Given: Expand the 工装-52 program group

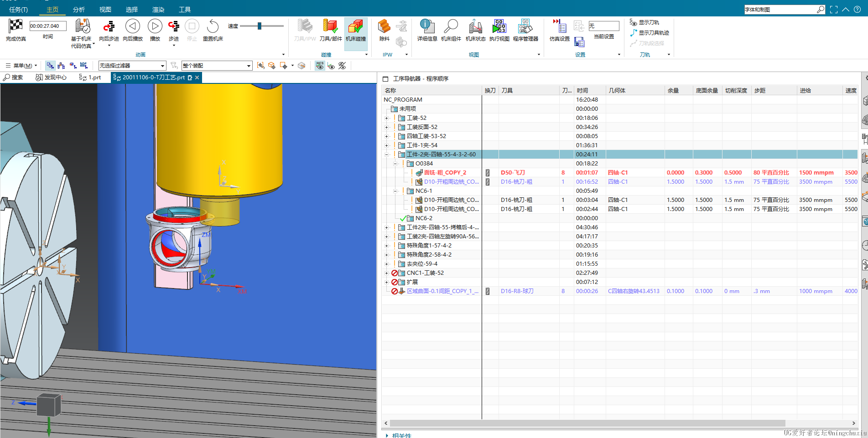Looking at the screenshot, I should pyautogui.click(x=387, y=118).
